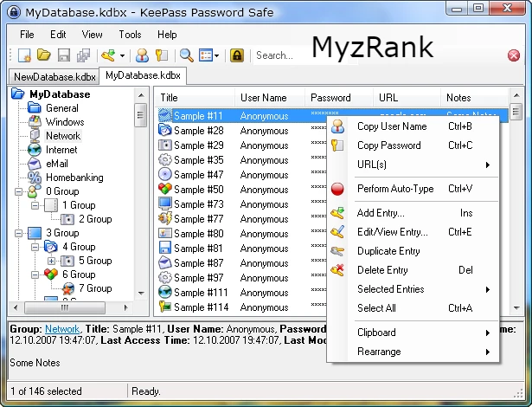The width and height of the screenshot is (532, 407).
Task: Choose Edit/View Entry... in context menu
Action: click(x=413, y=232)
